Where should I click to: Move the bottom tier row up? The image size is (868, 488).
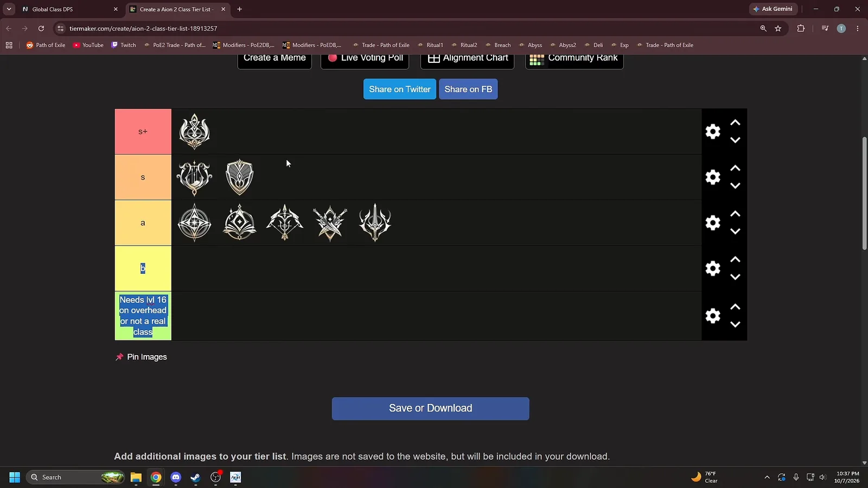coord(735,307)
